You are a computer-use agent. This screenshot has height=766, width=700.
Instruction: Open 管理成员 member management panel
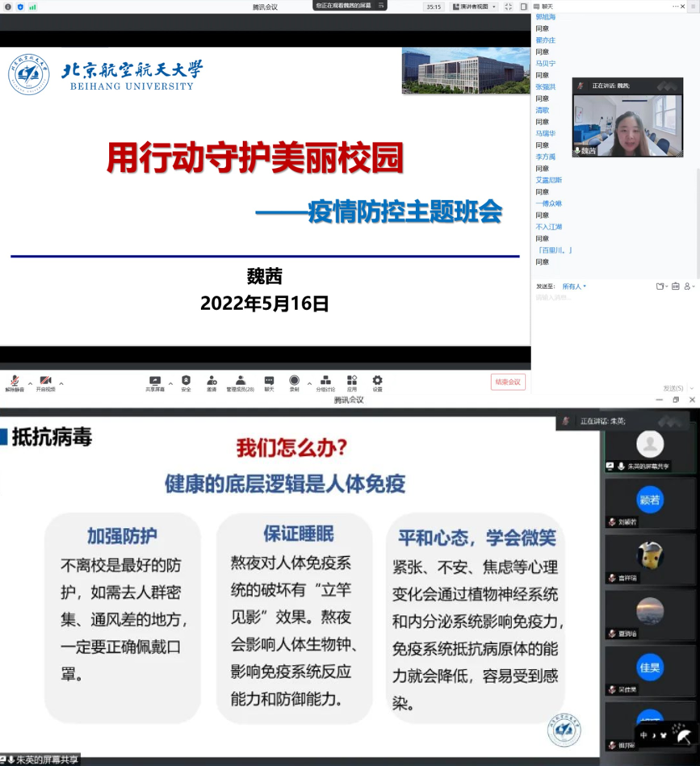click(x=240, y=380)
